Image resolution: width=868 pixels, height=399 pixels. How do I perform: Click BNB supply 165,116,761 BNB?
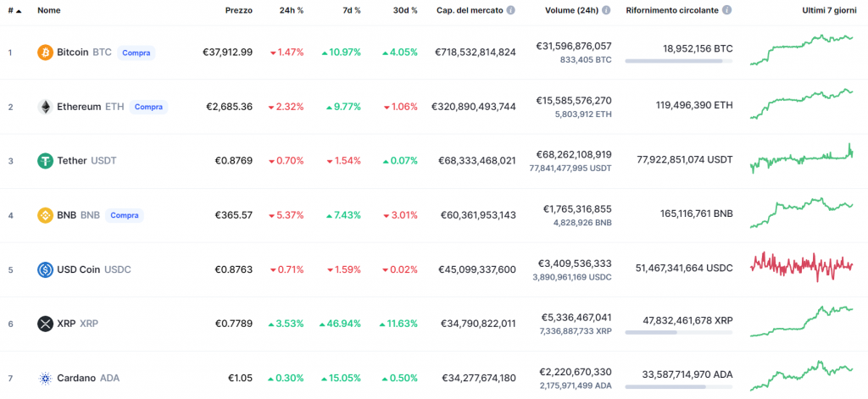(x=697, y=213)
